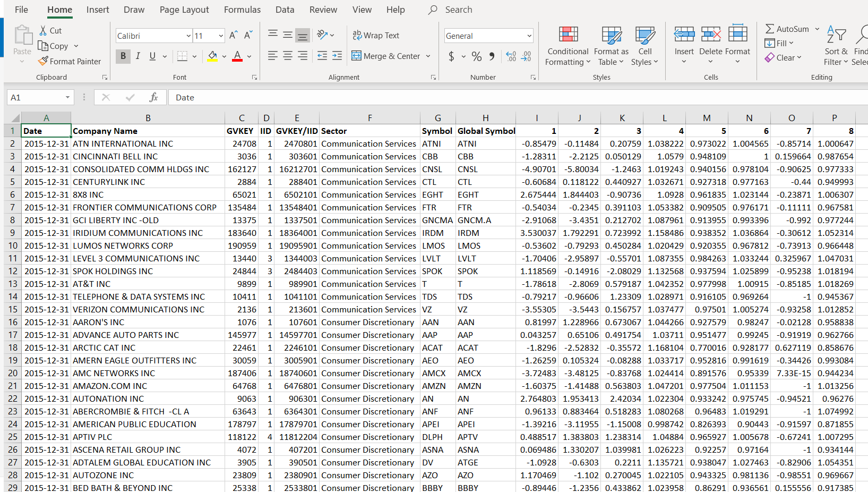Click the Delete cells icon
The width and height of the screenshot is (868, 492).
711,35
